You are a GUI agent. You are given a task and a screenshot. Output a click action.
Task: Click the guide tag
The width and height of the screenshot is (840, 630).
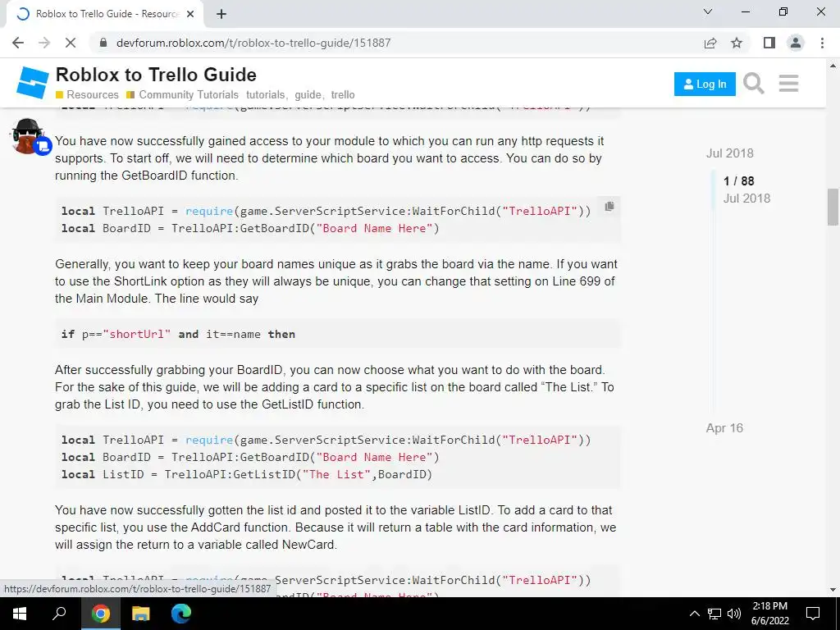tap(308, 95)
